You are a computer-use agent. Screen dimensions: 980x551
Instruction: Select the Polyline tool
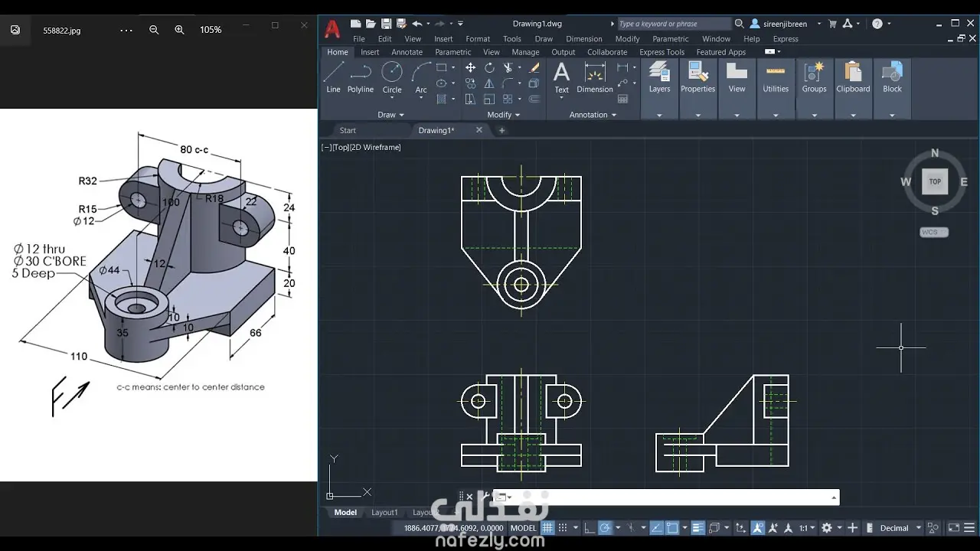361,77
